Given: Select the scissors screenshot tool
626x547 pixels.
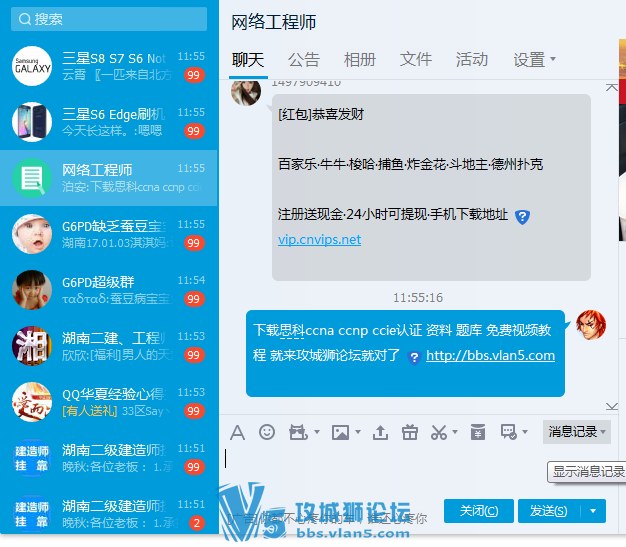Looking at the screenshot, I should (x=438, y=432).
